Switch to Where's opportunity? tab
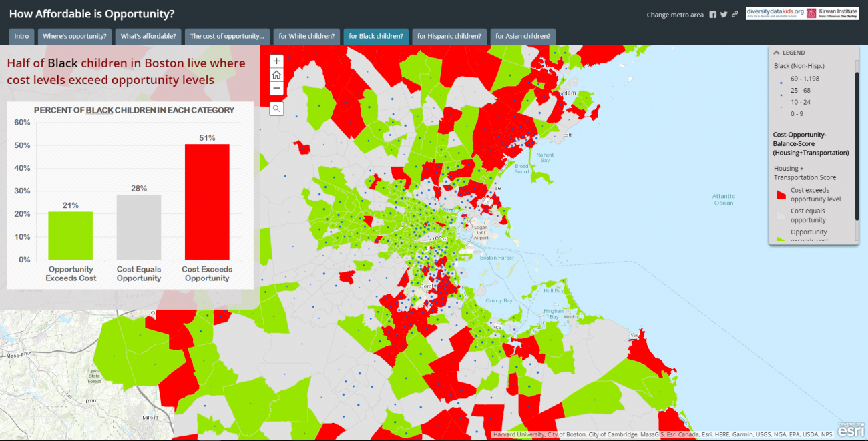The width and height of the screenshot is (868, 441). coord(74,37)
